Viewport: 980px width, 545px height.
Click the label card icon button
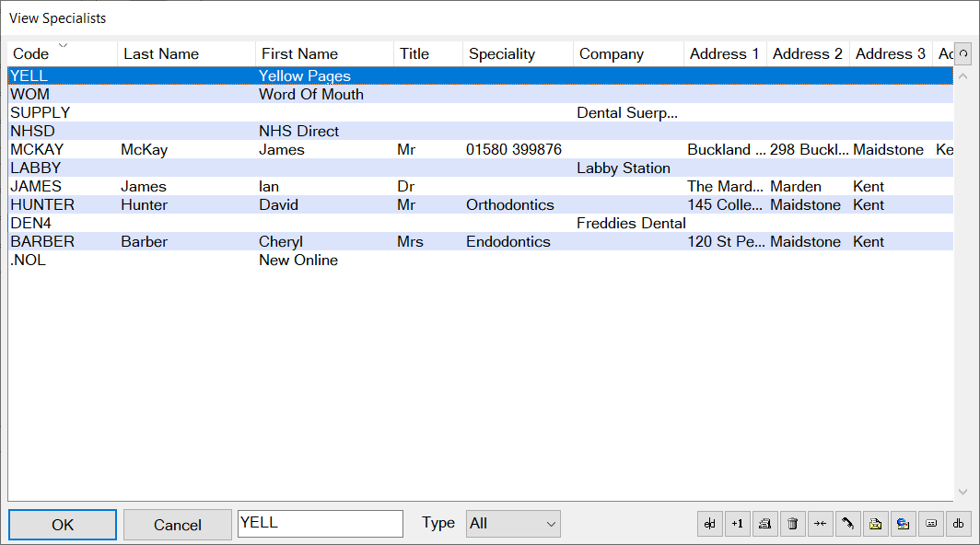[x=931, y=524]
